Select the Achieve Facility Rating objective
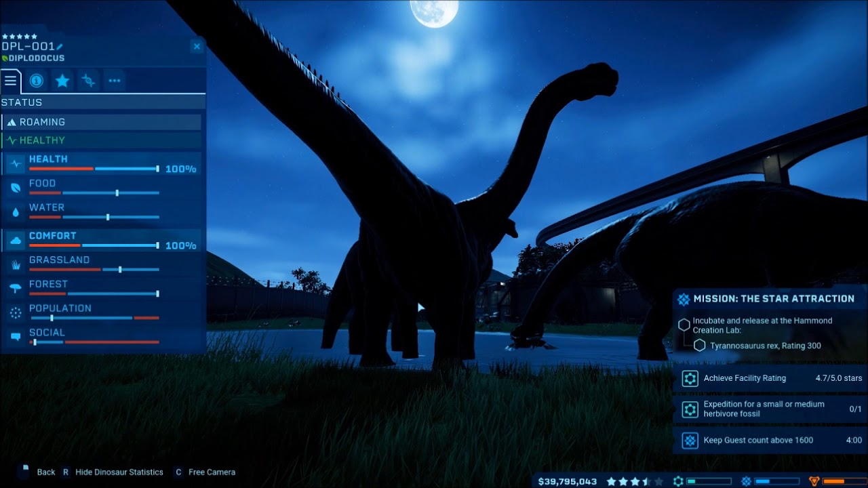 pos(770,378)
